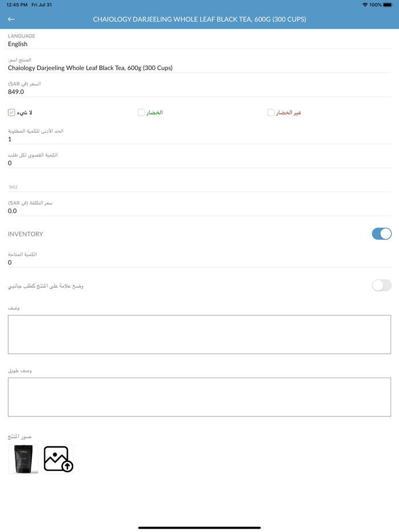Check the غير الخضار checkbox
This screenshot has height=532, width=399.
271,113
